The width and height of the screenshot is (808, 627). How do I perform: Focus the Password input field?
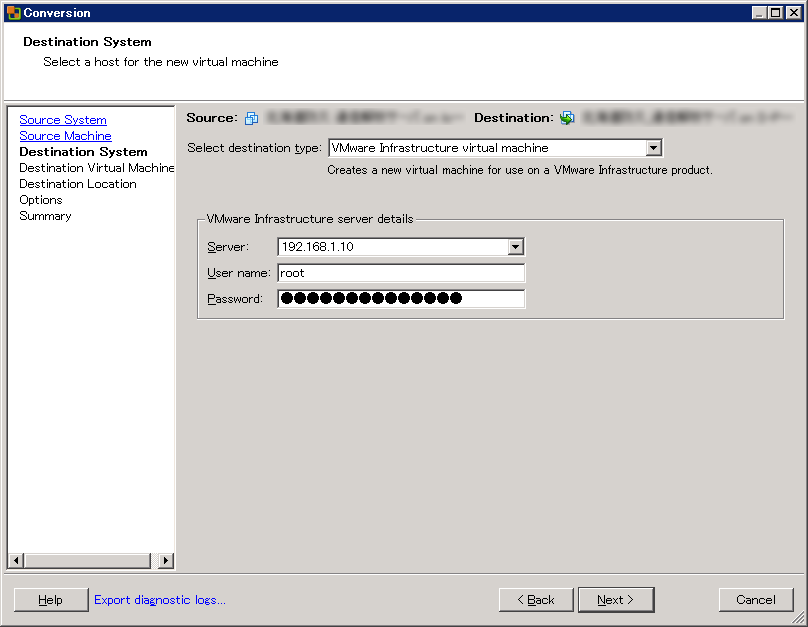[x=400, y=299]
